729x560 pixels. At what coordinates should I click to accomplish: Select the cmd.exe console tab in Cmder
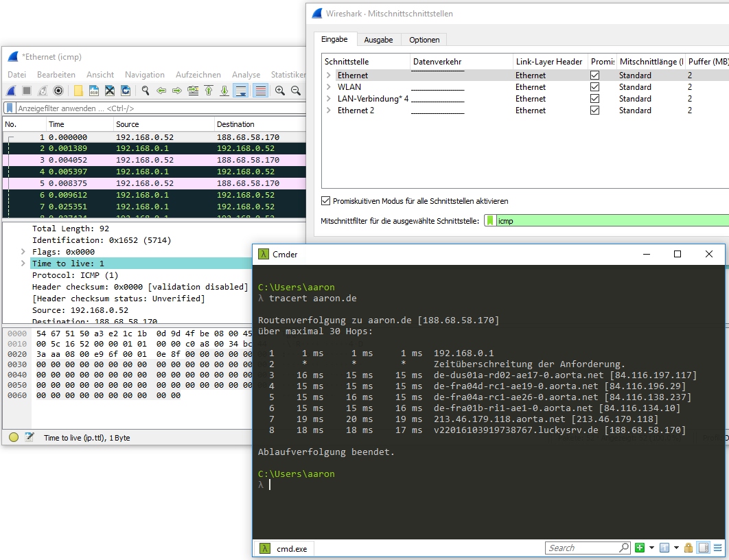283,548
